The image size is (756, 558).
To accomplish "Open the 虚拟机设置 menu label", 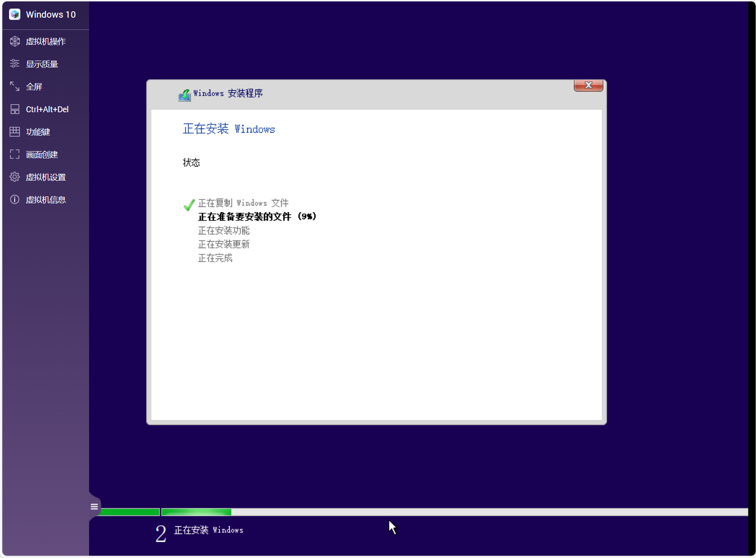I will [46, 177].
